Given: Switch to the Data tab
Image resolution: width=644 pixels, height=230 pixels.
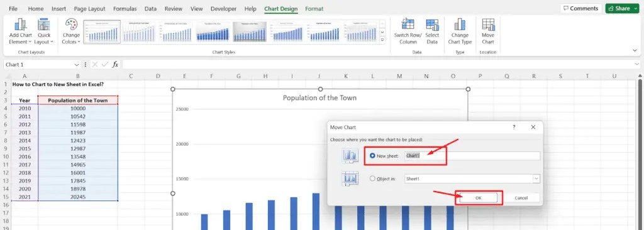Looking at the screenshot, I should tap(150, 9).
